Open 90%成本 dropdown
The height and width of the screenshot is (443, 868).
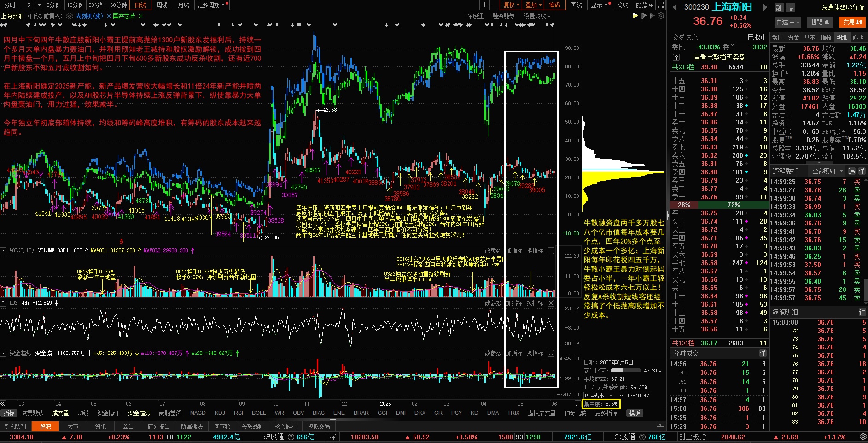(x=599, y=396)
